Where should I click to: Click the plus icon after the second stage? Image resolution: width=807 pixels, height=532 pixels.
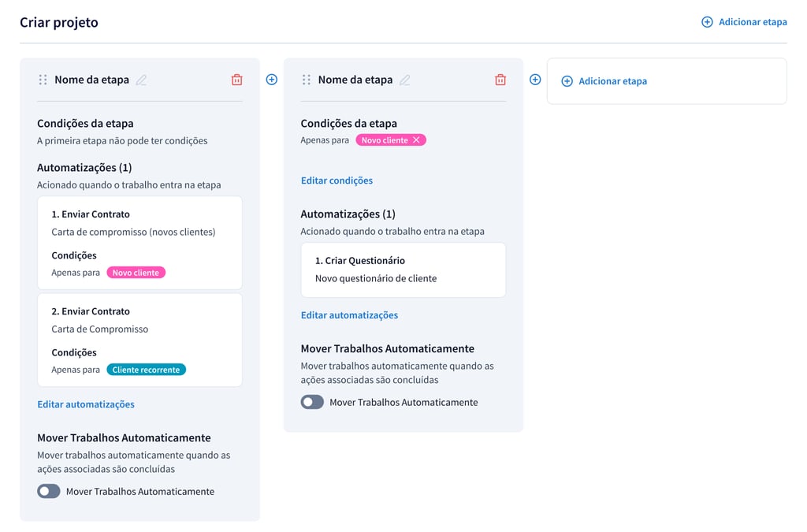(535, 80)
